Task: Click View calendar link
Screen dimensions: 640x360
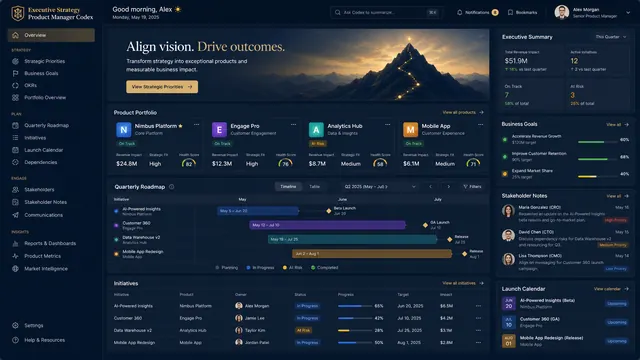Action: [x=611, y=289]
